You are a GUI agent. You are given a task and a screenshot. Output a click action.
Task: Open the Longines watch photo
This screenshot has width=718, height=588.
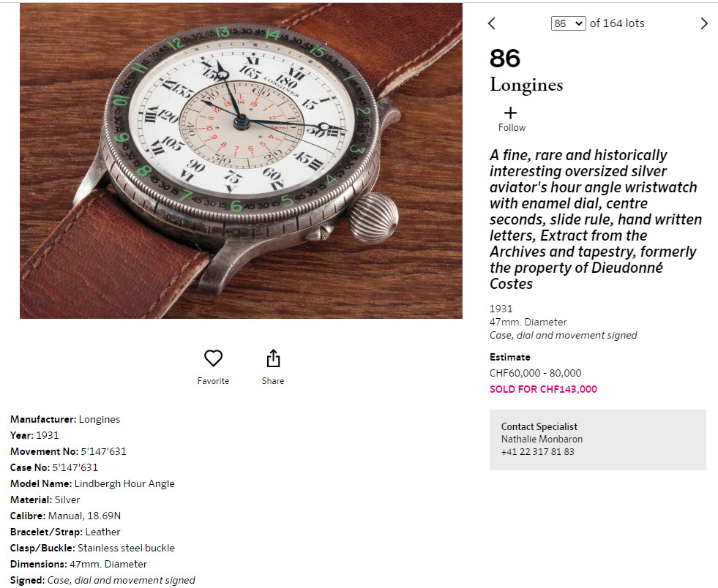point(241,161)
